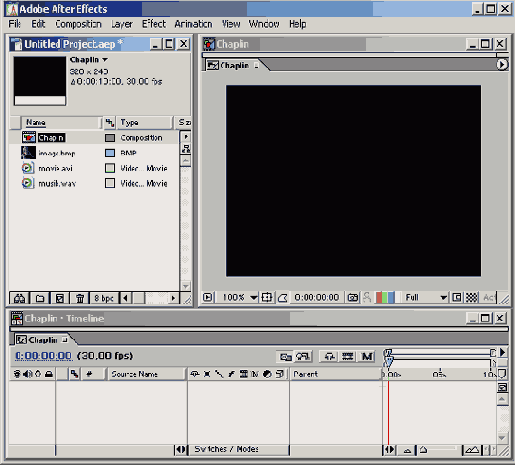This screenshot has height=465, width=515.
Task: Open the Effect menu
Action: (154, 24)
